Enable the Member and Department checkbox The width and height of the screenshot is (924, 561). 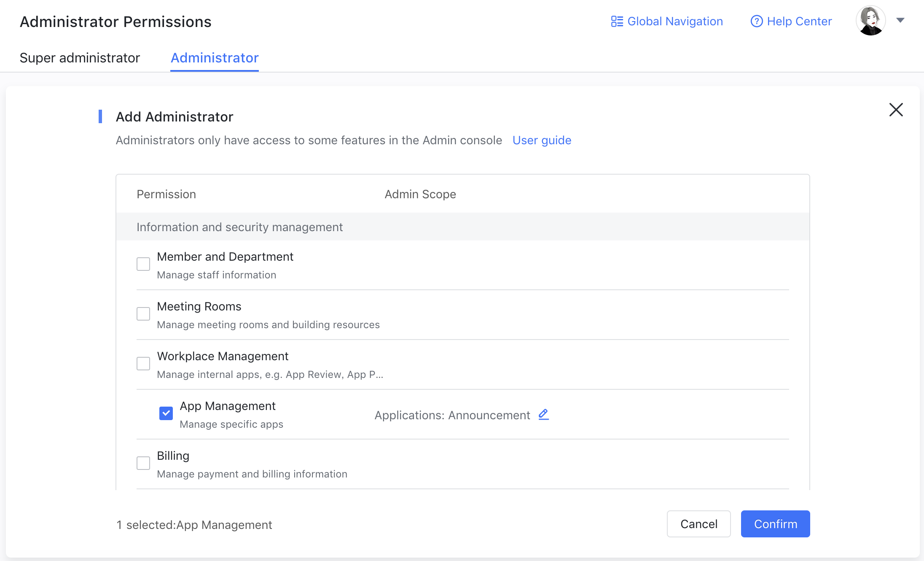point(143,264)
